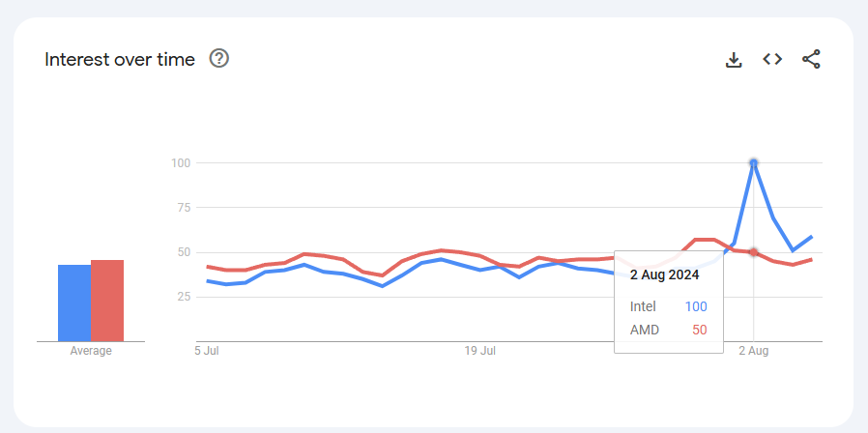Open the embed code icon
Image resolution: width=868 pixels, height=433 pixels.
tap(772, 59)
